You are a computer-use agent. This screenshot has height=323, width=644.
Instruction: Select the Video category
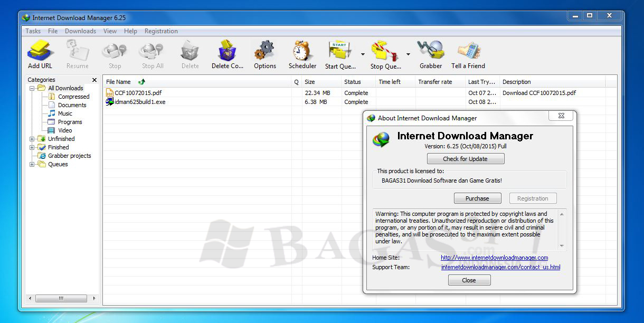[x=65, y=130]
